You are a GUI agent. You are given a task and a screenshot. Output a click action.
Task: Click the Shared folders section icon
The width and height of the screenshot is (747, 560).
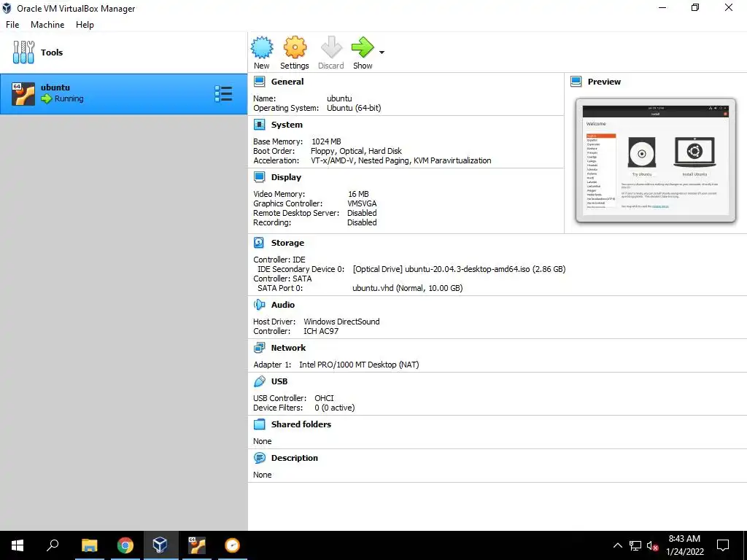[x=259, y=424]
